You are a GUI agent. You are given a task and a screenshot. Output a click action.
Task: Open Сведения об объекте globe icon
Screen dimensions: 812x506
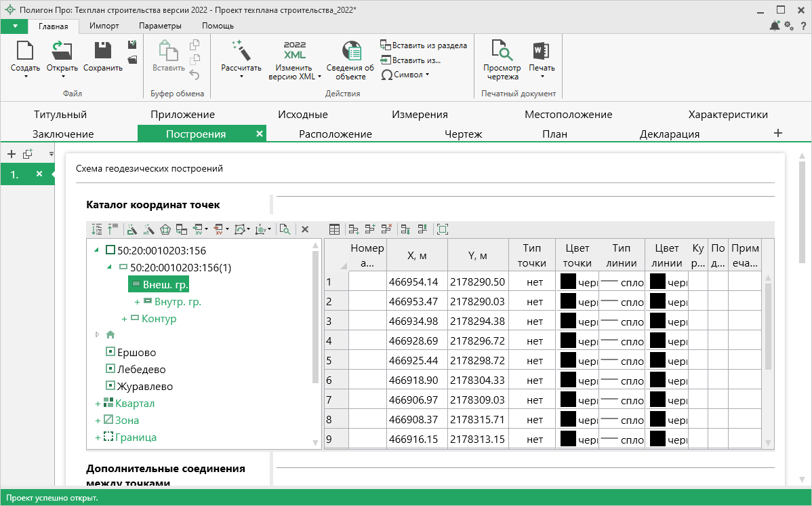point(350,50)
